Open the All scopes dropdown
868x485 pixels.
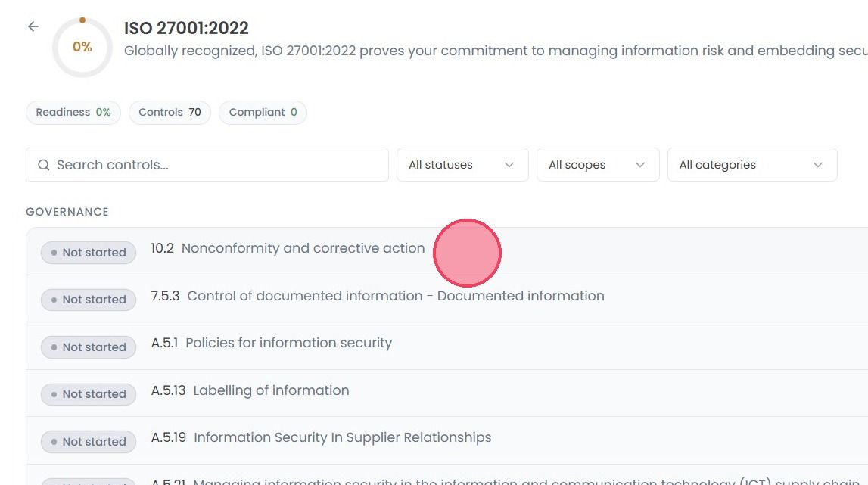(598, 164)
